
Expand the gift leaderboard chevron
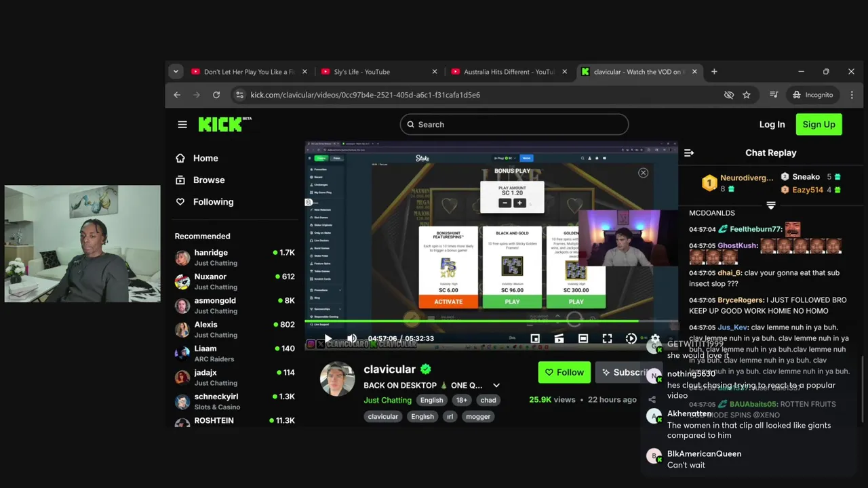[771, 205]
